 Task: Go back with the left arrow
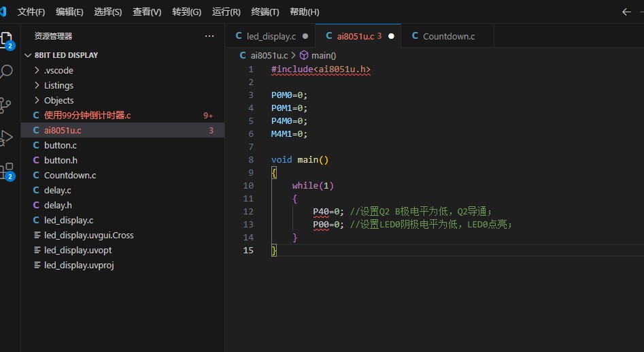[626, 12]
